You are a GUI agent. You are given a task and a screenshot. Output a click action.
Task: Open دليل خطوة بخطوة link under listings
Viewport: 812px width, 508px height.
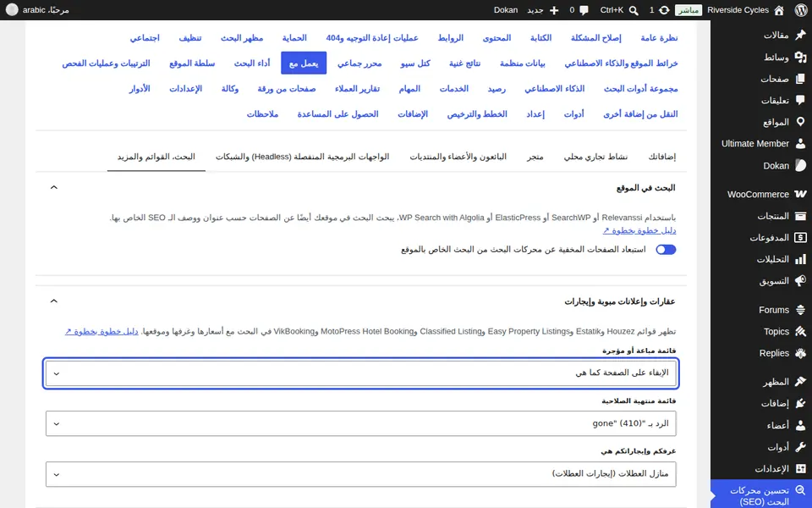pos(102,331)
